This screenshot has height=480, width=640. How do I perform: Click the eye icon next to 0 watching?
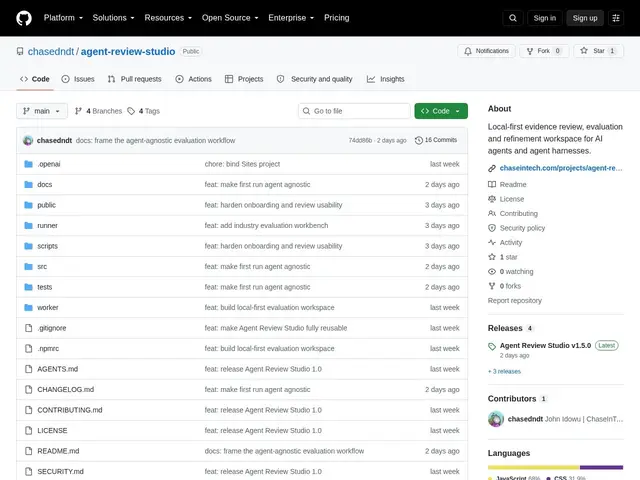pos(492,271)
